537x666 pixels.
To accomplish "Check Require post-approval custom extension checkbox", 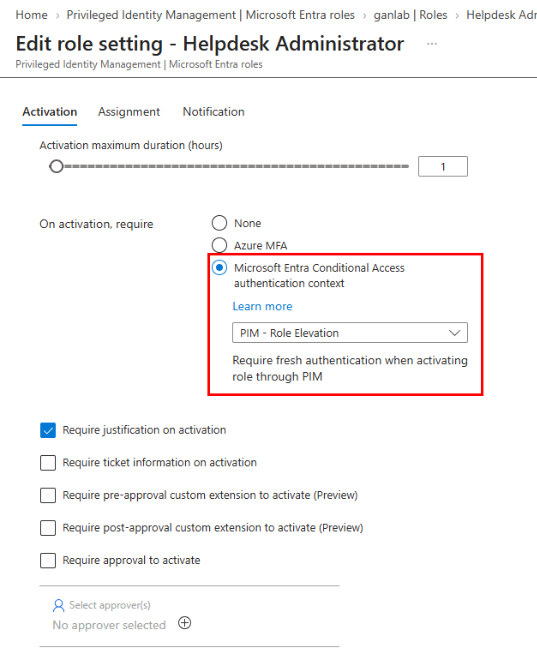I will click(48, 528).
